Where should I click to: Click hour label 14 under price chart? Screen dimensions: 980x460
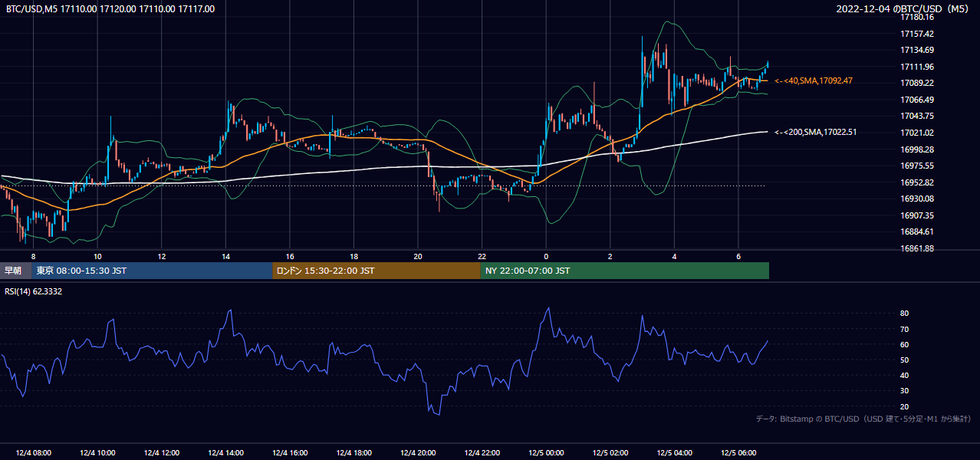click(225, 257)
